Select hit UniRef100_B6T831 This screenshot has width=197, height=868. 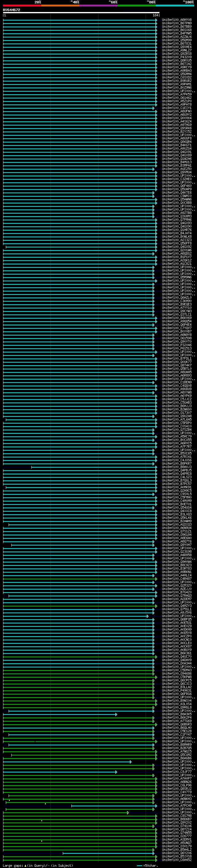[x=176, y=43]
